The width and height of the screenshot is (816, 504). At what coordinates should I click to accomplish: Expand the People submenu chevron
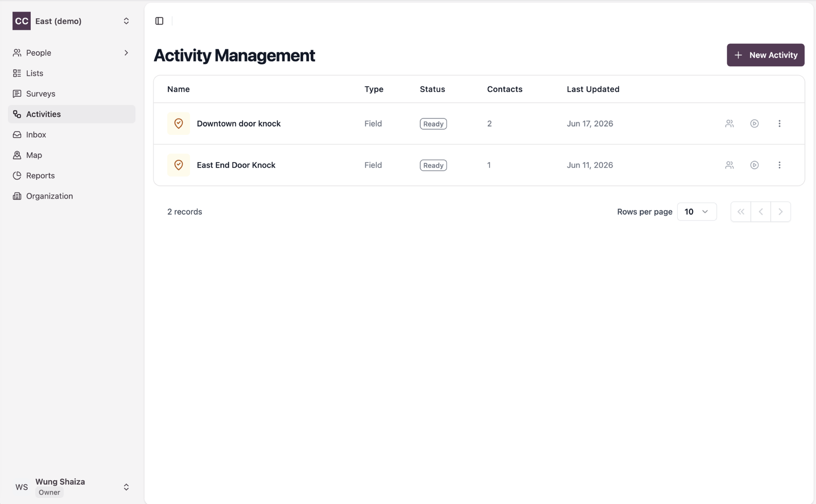[126, 53]
